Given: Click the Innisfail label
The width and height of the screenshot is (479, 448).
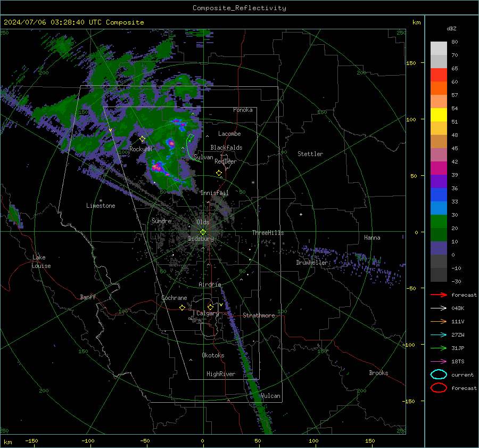Looking at the screenshot, I should click(x=214, y=193).
